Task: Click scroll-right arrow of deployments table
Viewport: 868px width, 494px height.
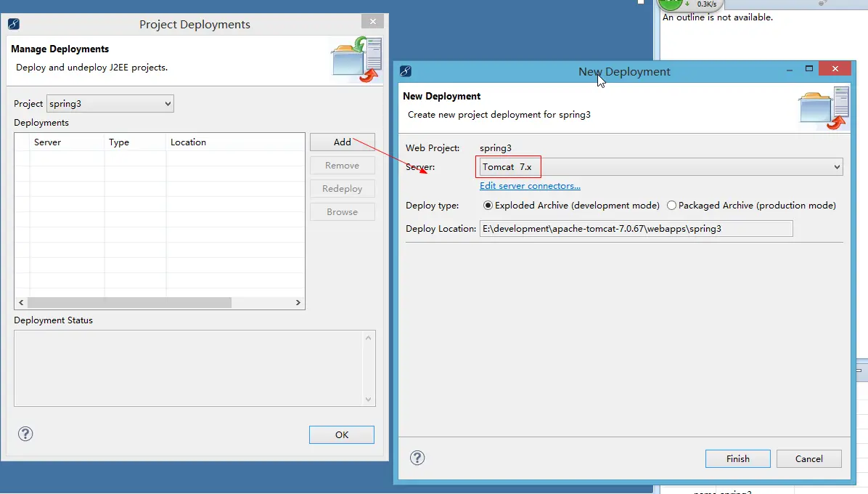Action: pos(298,302)
